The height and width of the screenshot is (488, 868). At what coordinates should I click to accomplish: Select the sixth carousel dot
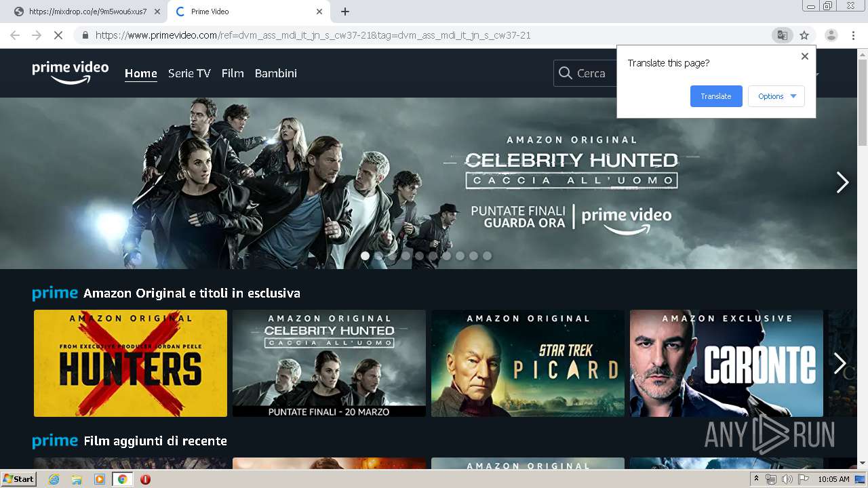point(433,256)
